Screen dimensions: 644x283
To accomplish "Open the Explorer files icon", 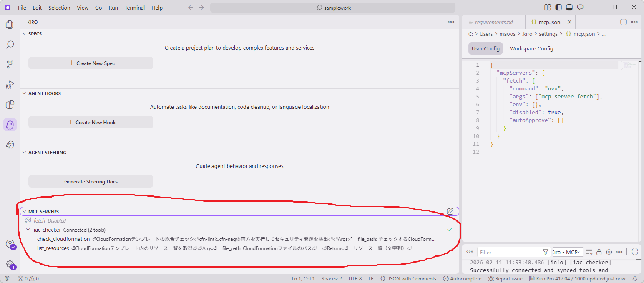I will click(10, 25).
